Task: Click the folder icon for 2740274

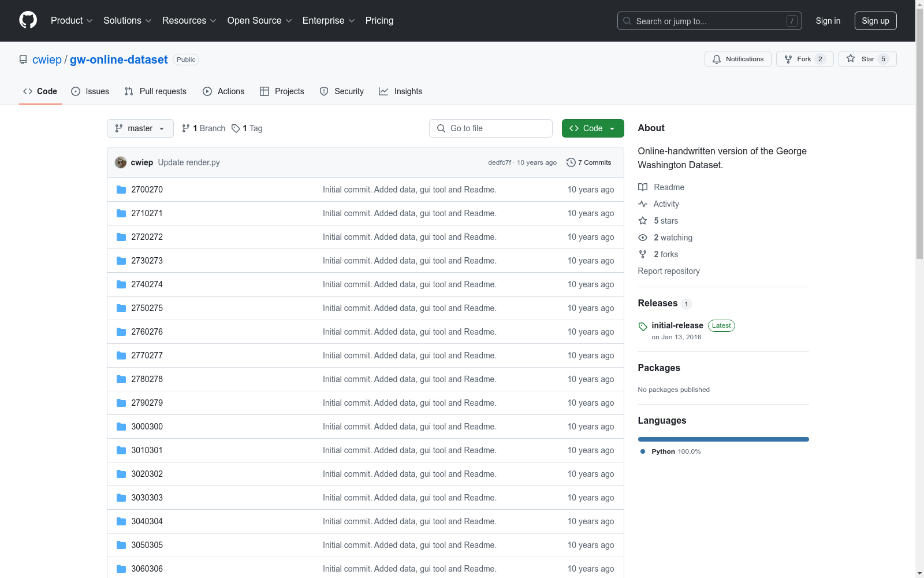Action: (x=121, y=284)
